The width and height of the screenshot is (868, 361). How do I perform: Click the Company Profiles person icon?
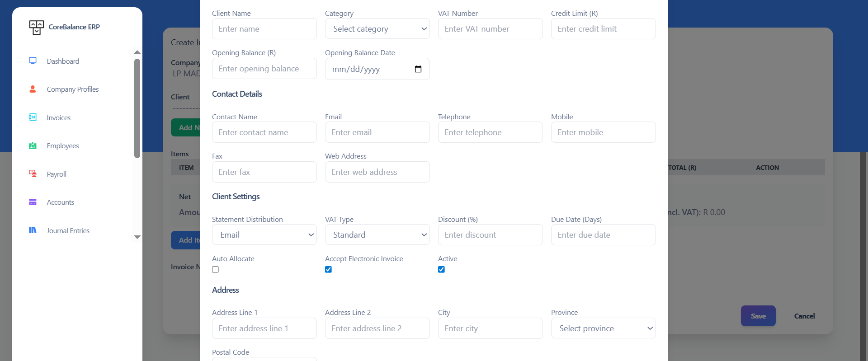click(33, 89)
